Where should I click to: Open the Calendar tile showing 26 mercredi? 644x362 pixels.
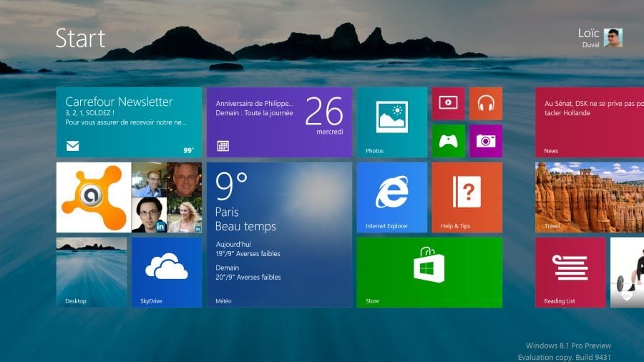[x=279, y=122]
